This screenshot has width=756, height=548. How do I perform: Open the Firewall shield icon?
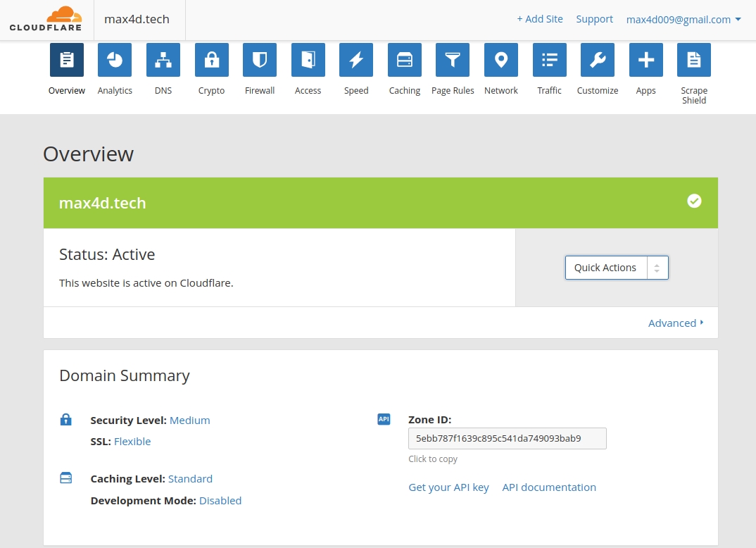coord(260,60)
